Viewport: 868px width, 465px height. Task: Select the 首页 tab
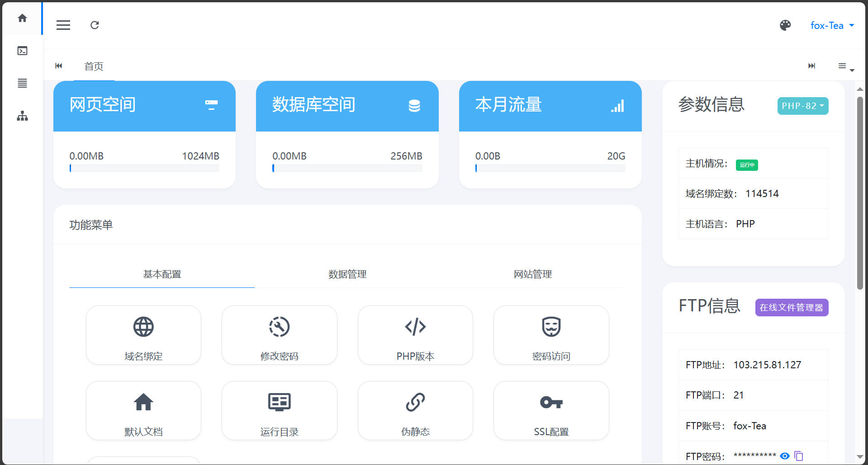pos(94,66)
